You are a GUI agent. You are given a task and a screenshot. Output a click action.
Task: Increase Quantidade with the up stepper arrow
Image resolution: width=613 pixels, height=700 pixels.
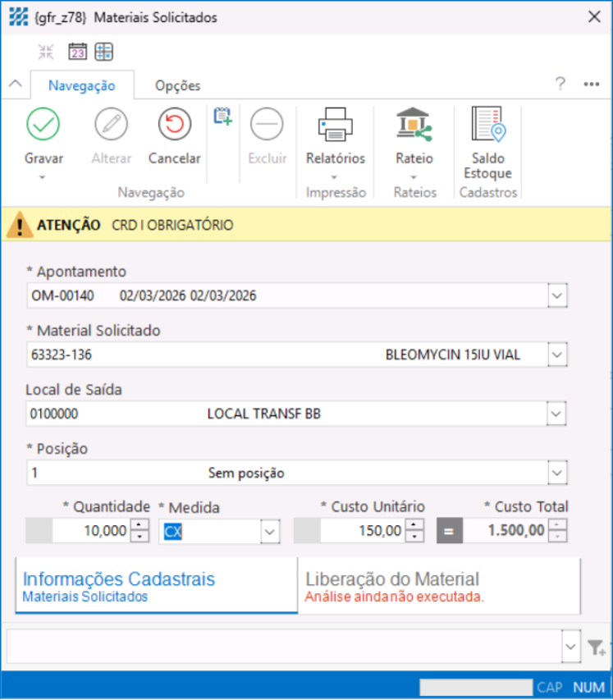point(140,525)
